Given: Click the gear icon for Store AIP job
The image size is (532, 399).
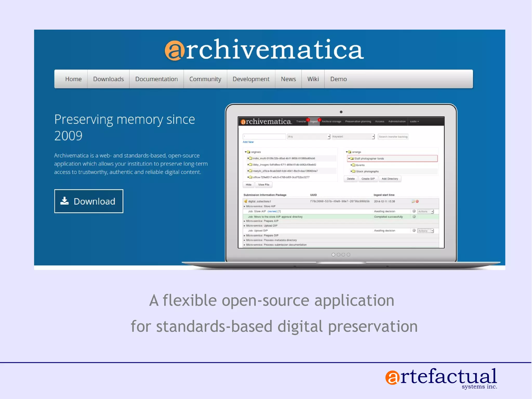Looking at the screenshot, I should [x=414, y=211].
